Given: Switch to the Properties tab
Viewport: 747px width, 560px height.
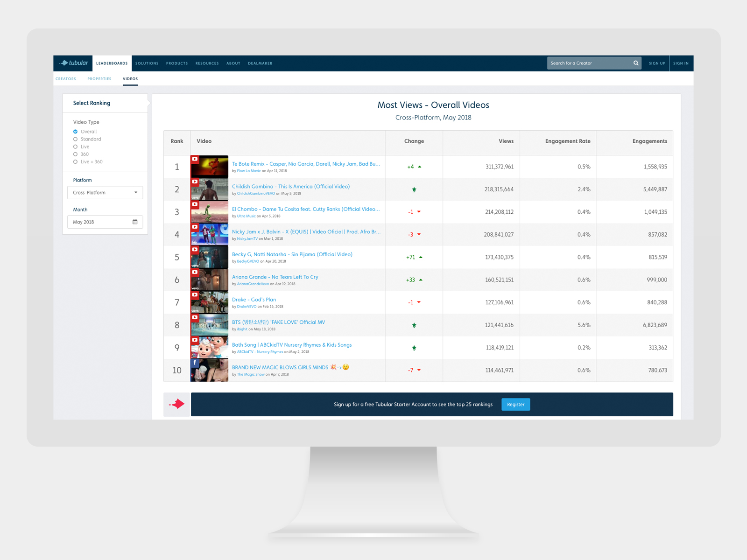Looking at the screenshot, I should coord(99,79).
